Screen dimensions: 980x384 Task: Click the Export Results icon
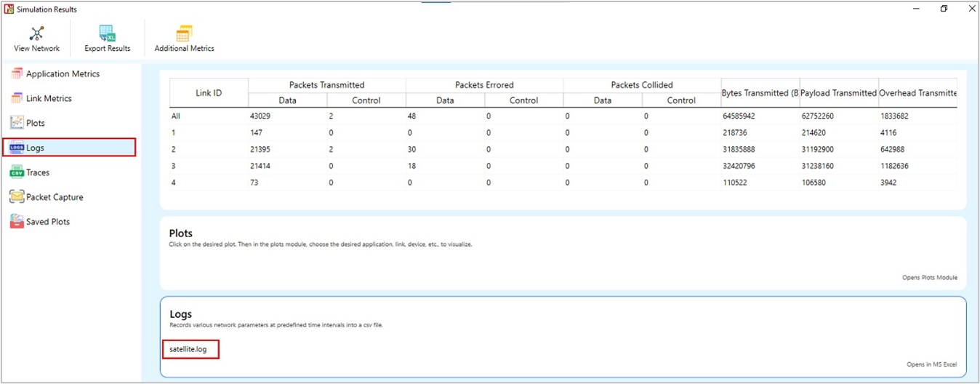(107, 34)
